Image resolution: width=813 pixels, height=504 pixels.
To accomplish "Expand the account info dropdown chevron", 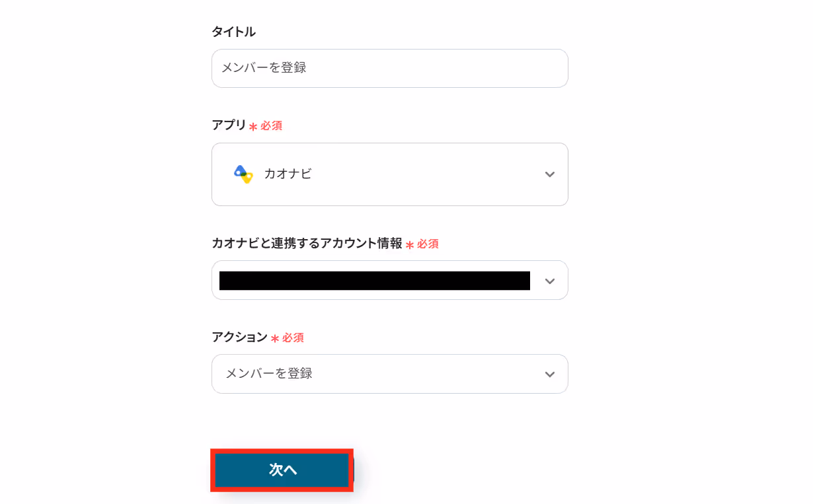I will point(549,281).
